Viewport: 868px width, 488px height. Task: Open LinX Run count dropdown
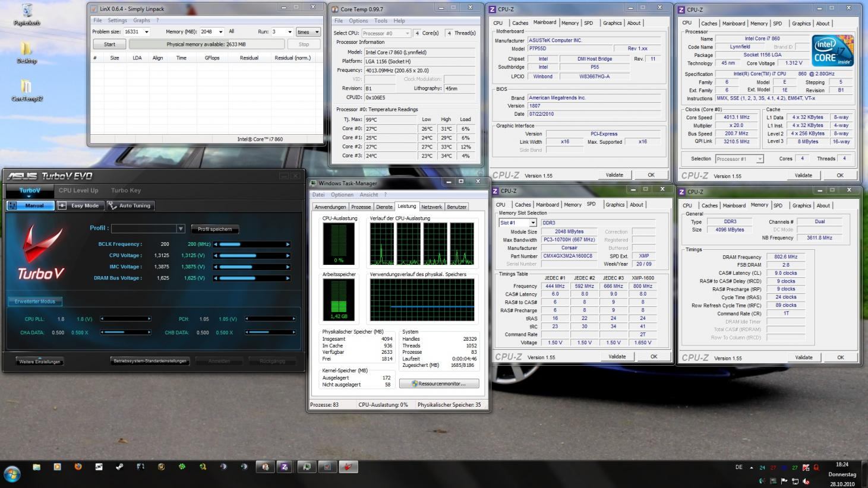[289, 32]
